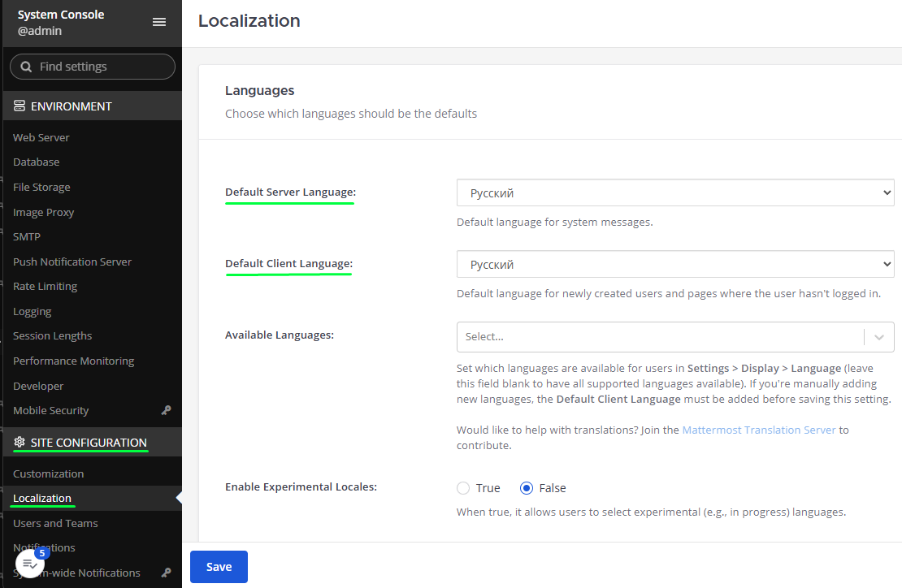902x588 pixels.
Task: Click the Languages section heading
Action: (259, 90)
